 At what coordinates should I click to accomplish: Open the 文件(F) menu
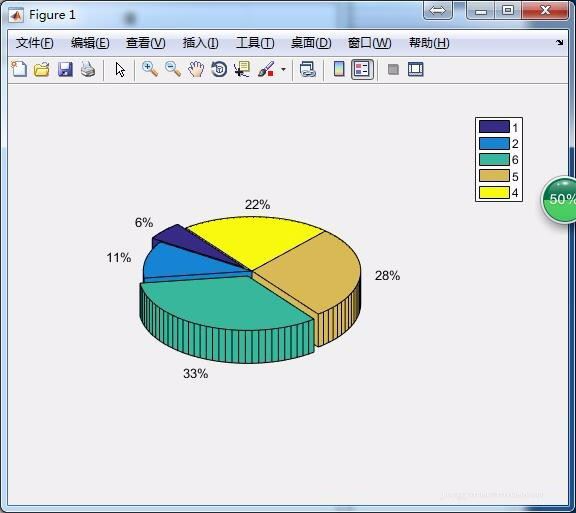pyautogui.click(x=35, y=43)
